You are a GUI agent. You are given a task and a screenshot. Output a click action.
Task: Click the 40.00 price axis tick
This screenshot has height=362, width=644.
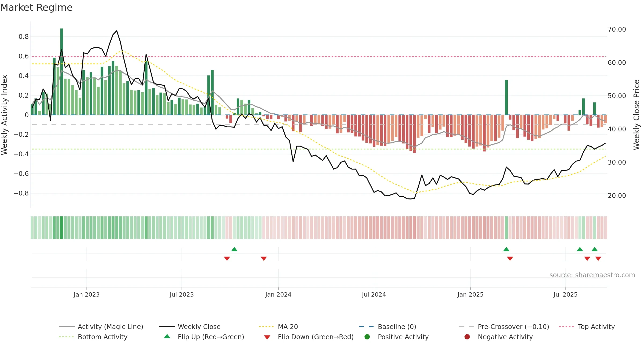pyautogui.click(x=617, y=129)
